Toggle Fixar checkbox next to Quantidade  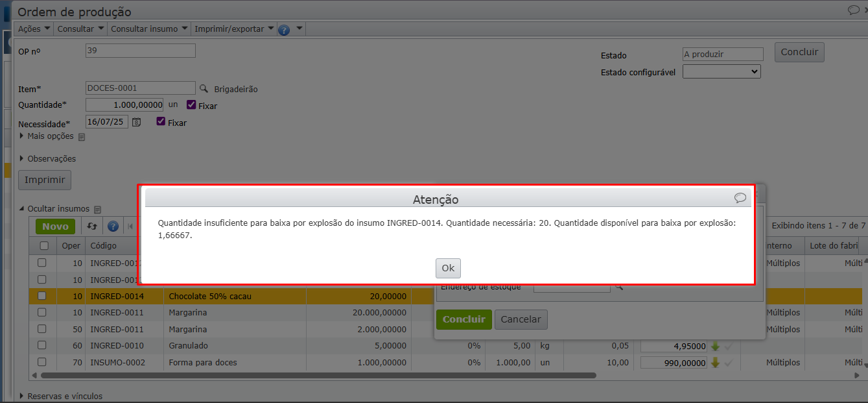point(191,104)
